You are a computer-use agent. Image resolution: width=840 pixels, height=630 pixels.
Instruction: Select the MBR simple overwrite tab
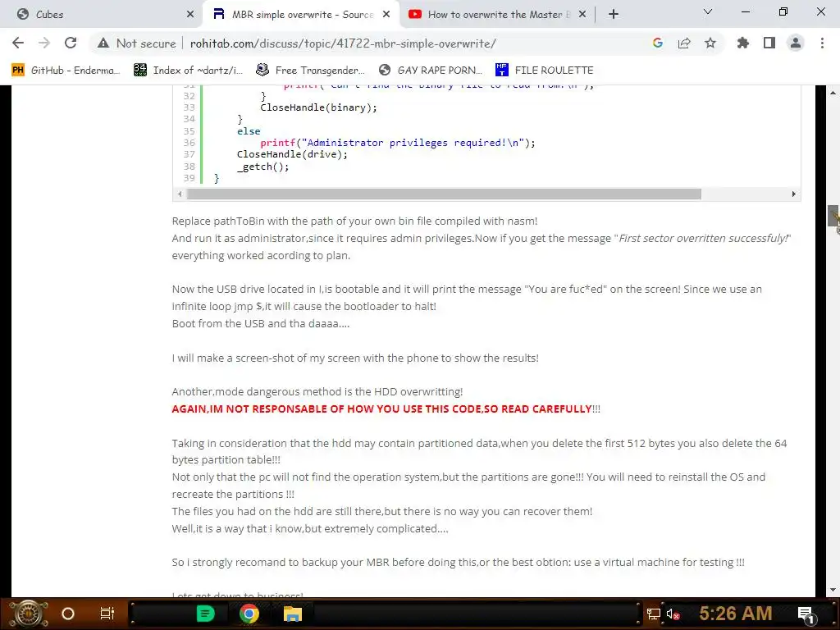coord(301,15)
